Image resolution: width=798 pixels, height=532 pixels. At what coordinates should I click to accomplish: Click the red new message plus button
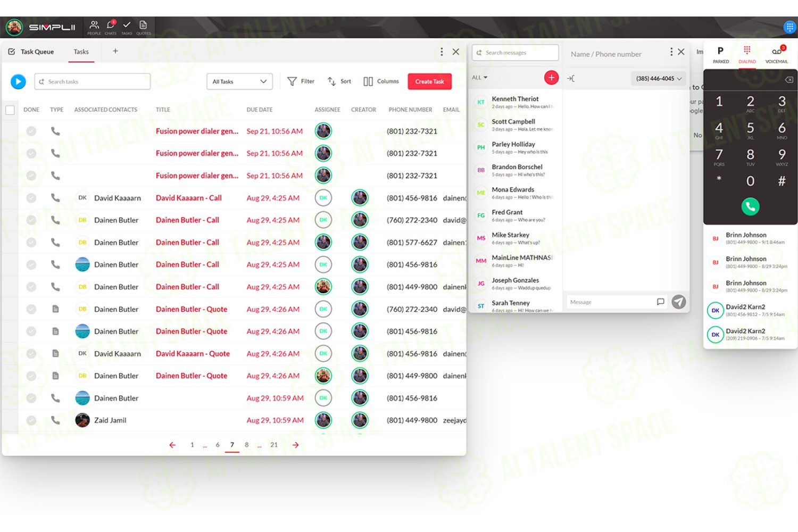551,78
